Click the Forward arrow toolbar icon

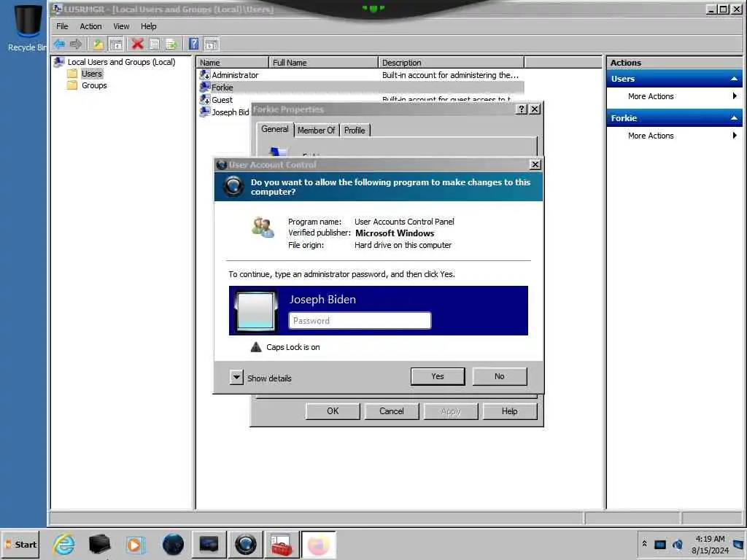tap(76, 44)
